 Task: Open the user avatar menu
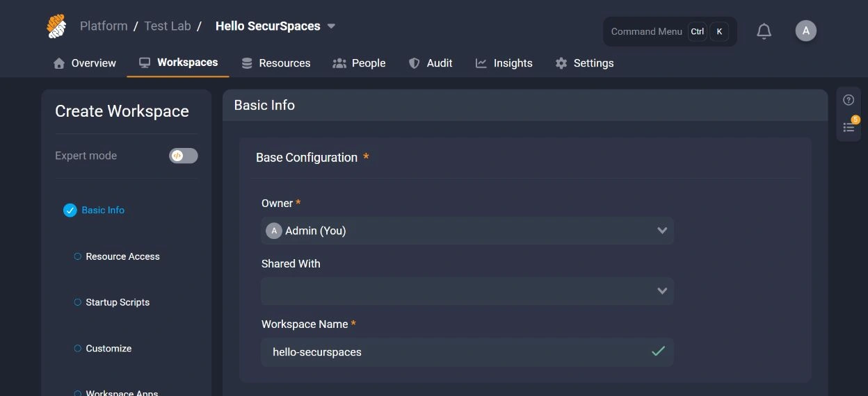[x=805, y=31]
